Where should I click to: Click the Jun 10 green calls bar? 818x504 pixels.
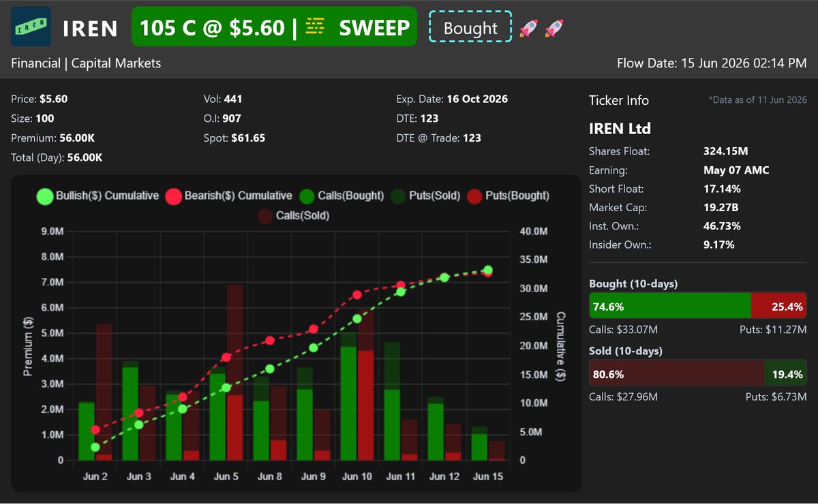(x=348, y=403)
